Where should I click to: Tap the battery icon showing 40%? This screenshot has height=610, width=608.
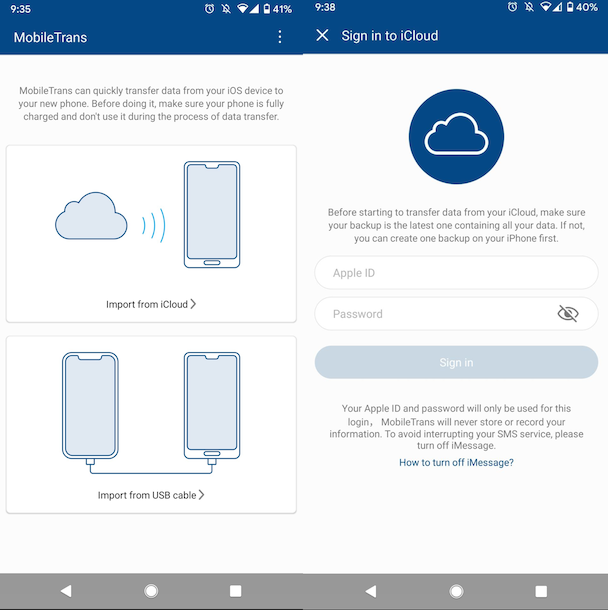click(x=570, y=7)
